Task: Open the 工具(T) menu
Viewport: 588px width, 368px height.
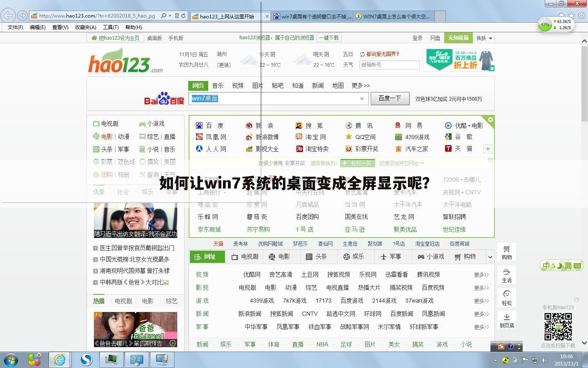Action: tap(111, 27)
